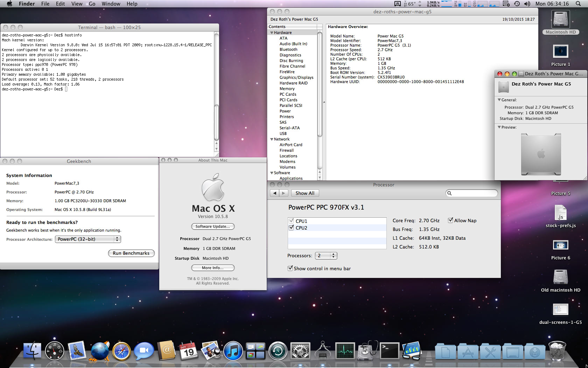Open System Preferences gear in dock

pos(300,351)
